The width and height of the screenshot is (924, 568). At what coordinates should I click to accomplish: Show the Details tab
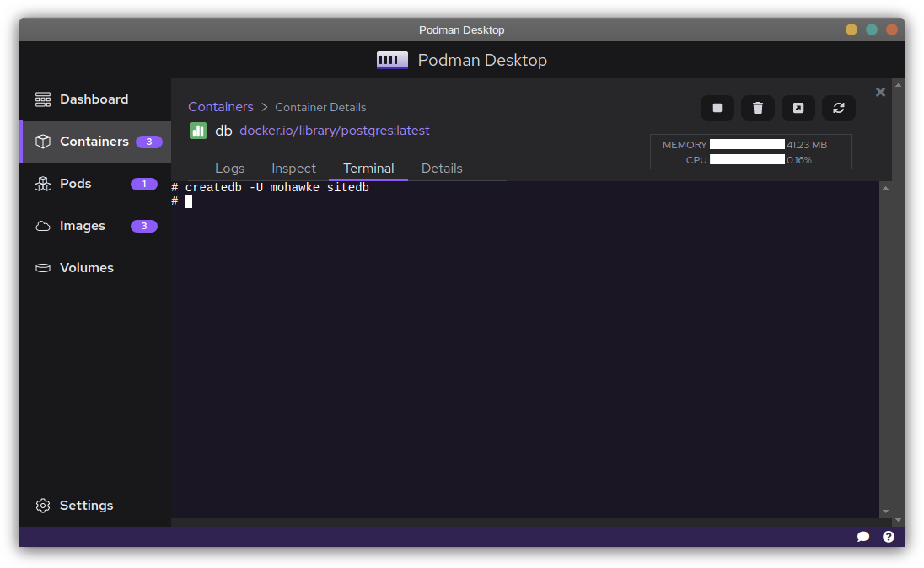(442, 169)
